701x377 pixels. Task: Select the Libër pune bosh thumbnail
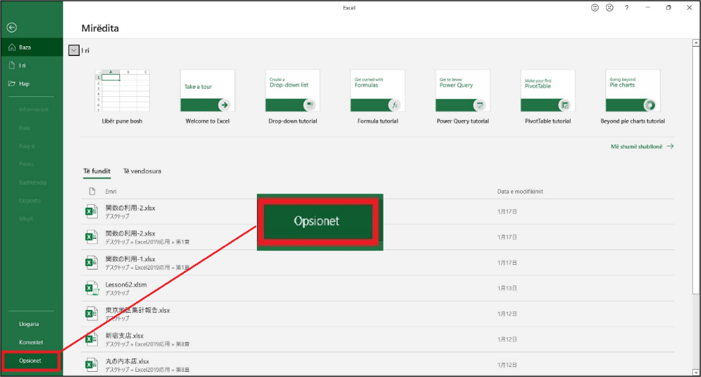coord(122,91)
